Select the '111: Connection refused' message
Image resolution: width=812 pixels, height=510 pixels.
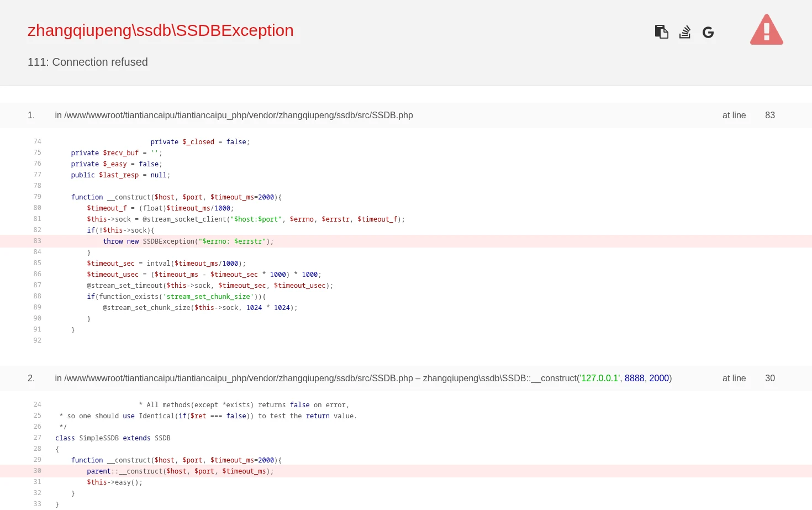coord(88,62)
